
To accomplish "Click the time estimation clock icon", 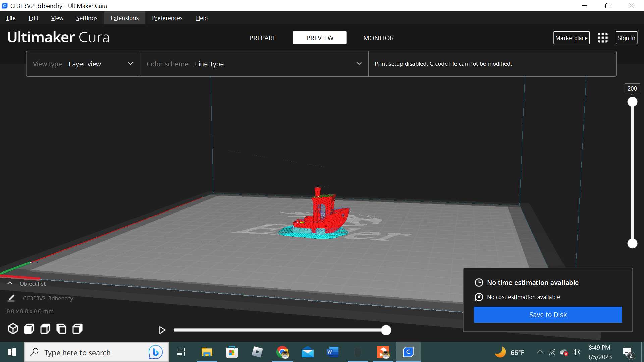I will pos(479,283).
